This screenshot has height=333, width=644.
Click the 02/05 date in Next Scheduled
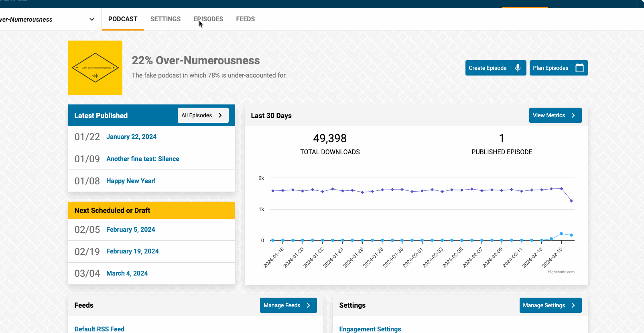pyautogui.click(x=87, y=230)
